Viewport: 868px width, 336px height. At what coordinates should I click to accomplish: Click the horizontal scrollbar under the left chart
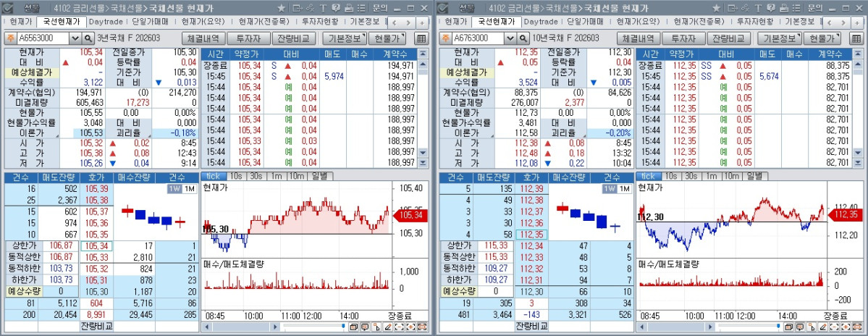pyautogui.click(x=241, y=327)
